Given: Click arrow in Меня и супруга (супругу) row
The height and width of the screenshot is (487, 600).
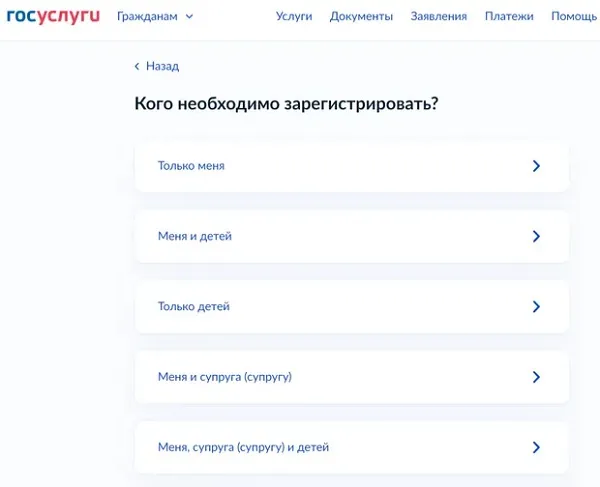Looking at the screenshot, I should click(536, 377).
